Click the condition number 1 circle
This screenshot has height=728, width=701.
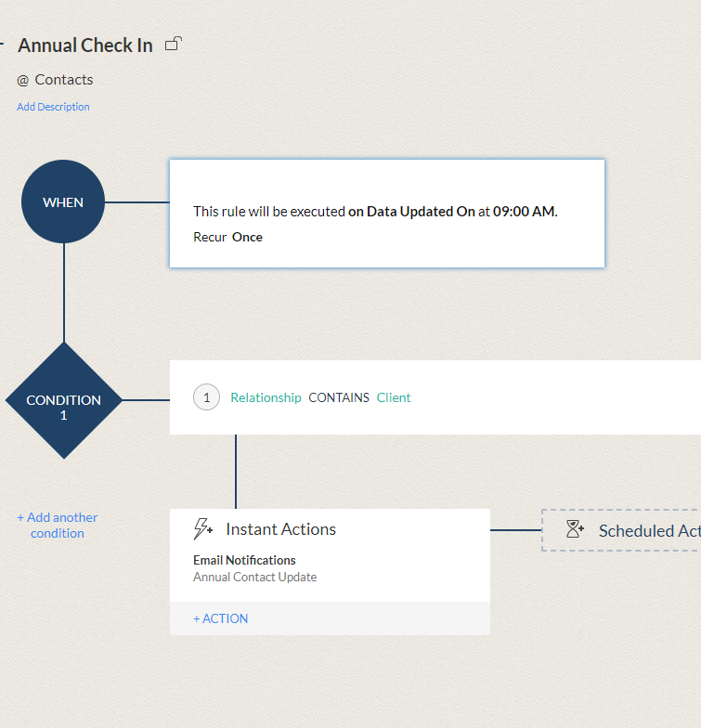click(x=206, y=397)
